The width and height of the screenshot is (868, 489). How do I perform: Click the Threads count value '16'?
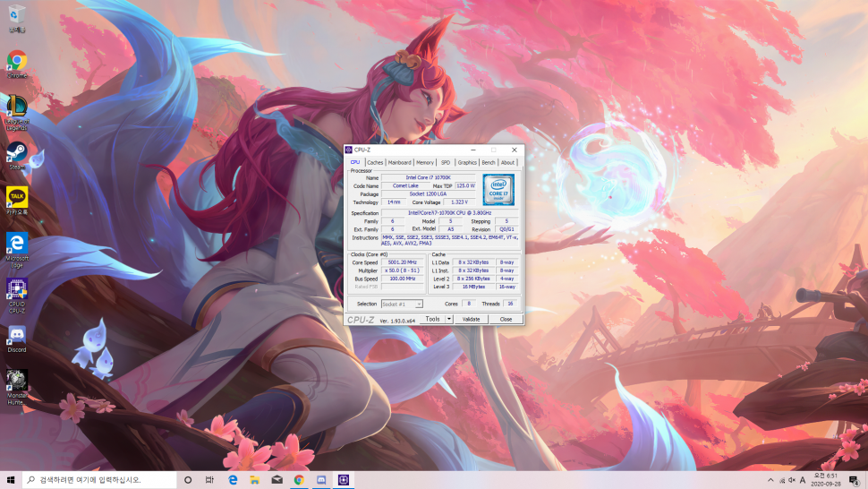point(510,304)
